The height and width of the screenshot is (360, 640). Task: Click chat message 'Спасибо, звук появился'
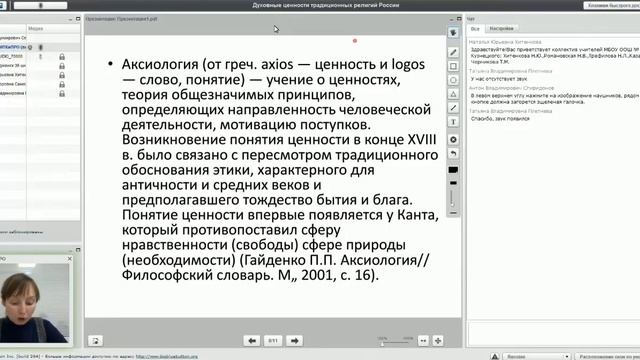(500, 119)
